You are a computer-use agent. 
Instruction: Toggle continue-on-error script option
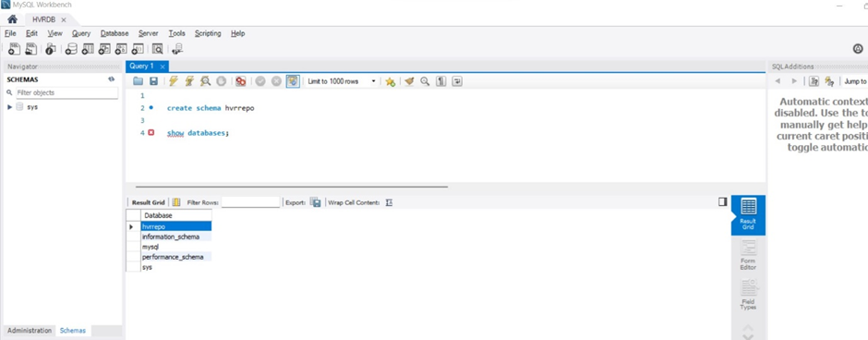pyautogui.click(x=241, y=81)
